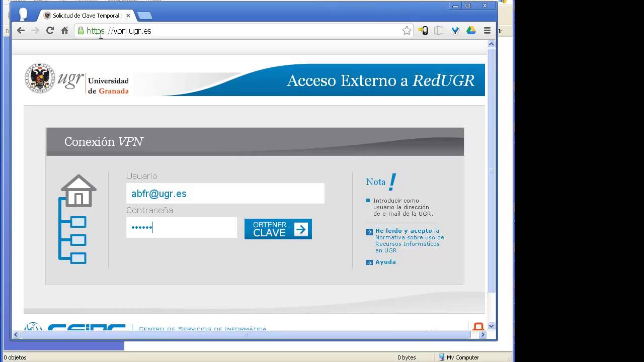Click the Acceso Externo a RedUGR banner title
Screen dimensions: 644x362
pos(380,80)
